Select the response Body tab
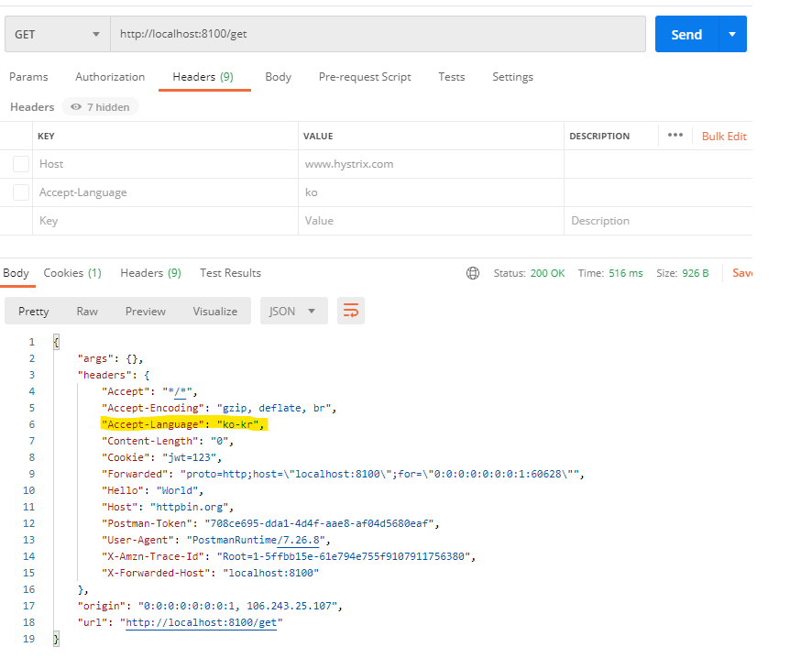 [x=16, y=273]
